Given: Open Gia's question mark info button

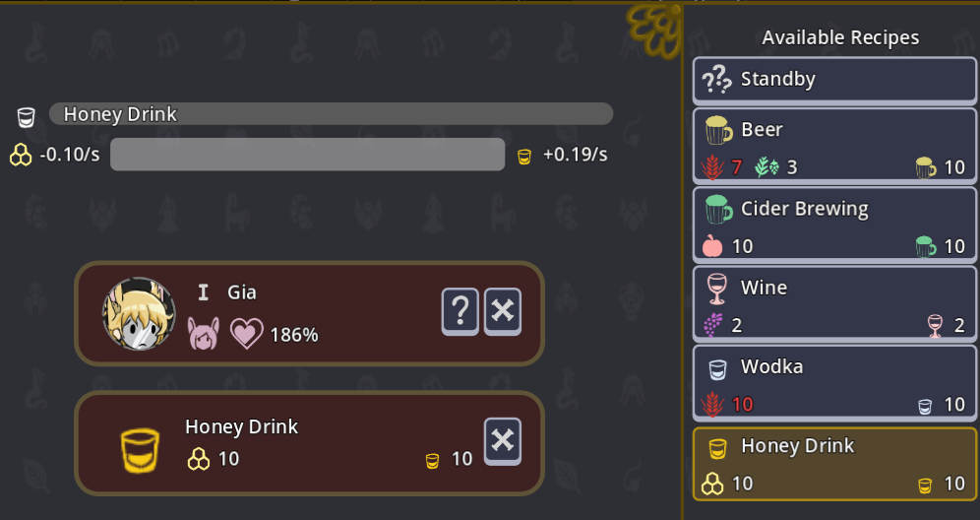Looking at the screenshot, I should pyautogui.click(x=460, y=311).
